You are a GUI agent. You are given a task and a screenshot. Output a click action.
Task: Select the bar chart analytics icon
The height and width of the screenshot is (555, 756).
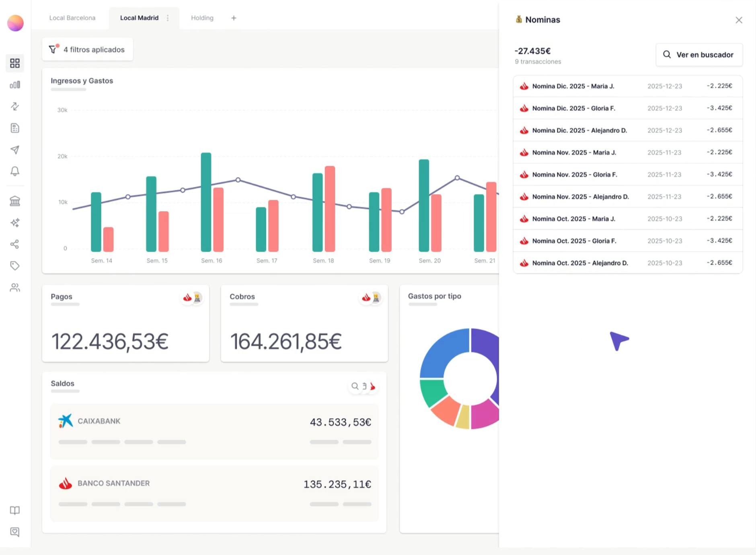coord(15,85)
